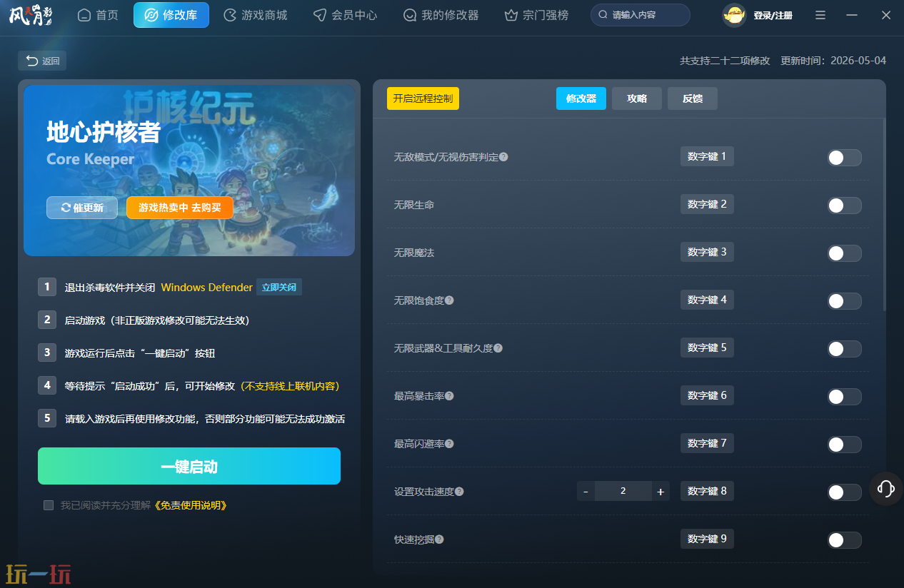Image resolution: width=904 pixels, height=588 pixels.
Task: Toggle 无限武器&工具耐久度 switch
Action: click(845, 349)
